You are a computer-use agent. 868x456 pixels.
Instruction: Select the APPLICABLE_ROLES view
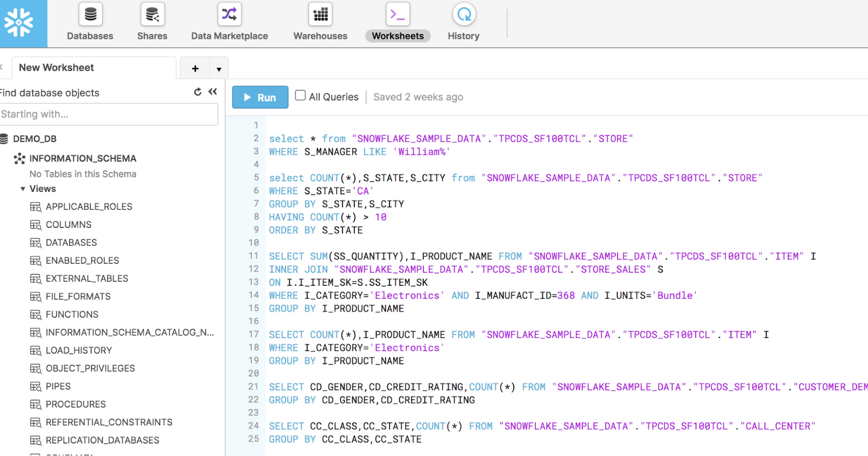[89, 207]
